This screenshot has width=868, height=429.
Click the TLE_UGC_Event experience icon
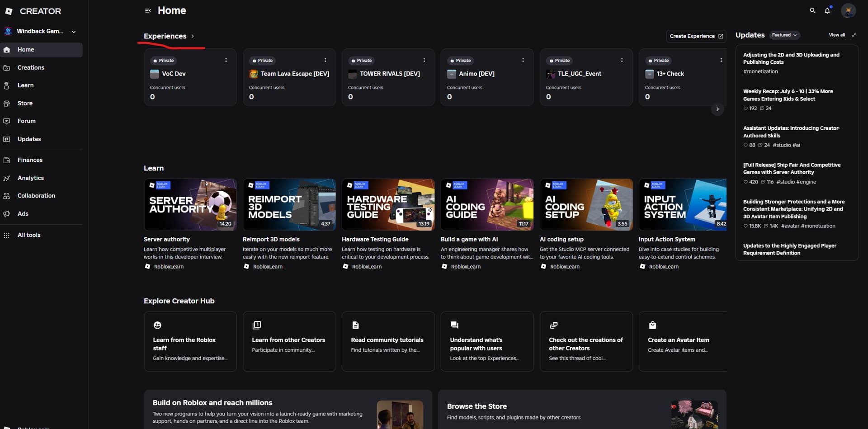click(551, 74)
